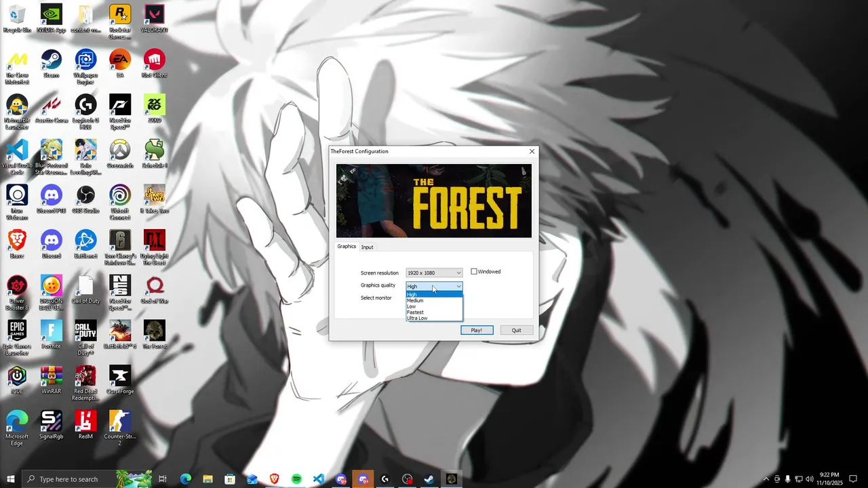Open Rockstar Games Launcher desktop icon
Viewport: 868px width, 488px height.
(x=120, y=22)
